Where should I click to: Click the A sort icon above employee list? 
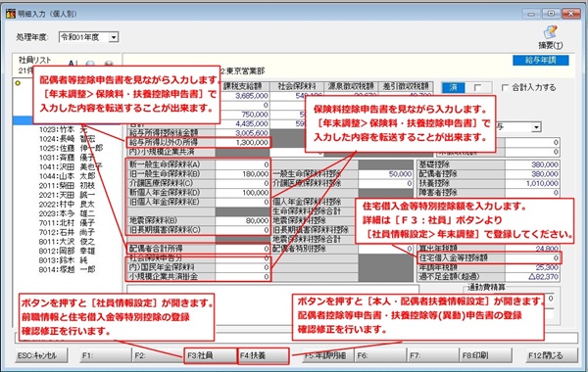pyautogui.click(x=73, y=64)
